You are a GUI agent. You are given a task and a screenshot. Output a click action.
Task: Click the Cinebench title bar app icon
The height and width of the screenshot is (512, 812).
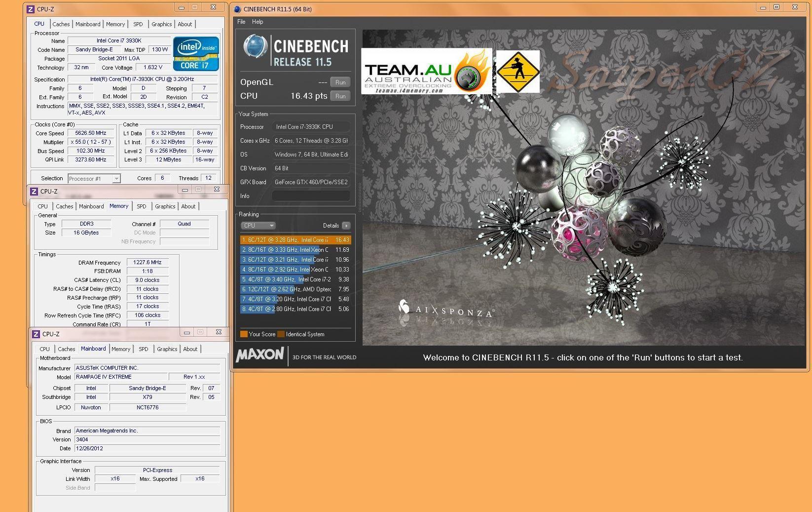pos(237,9)
